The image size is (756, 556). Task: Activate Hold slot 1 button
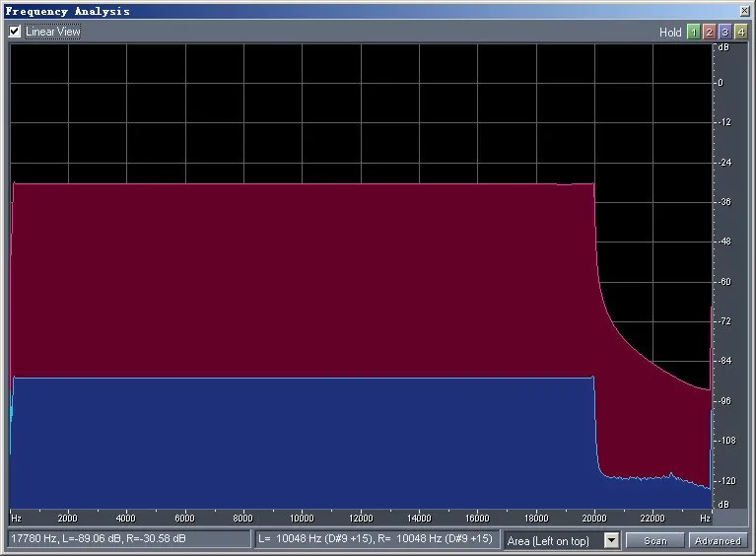(693, 32)
